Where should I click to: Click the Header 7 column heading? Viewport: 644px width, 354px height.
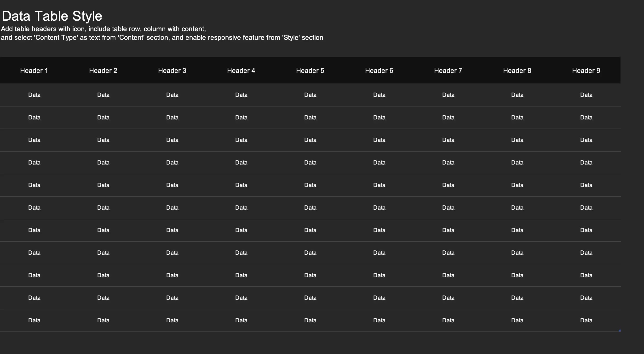point(448,71)
